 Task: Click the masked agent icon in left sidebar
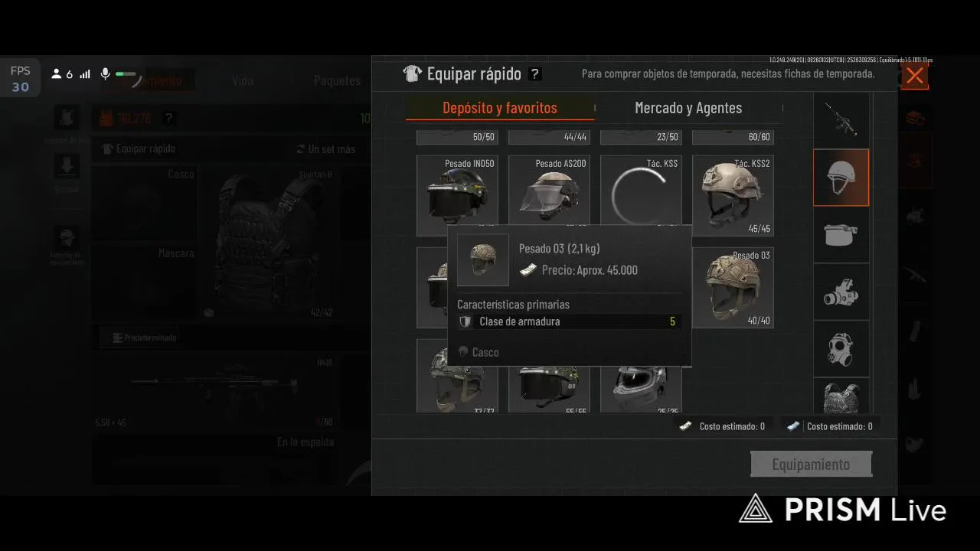67,239
